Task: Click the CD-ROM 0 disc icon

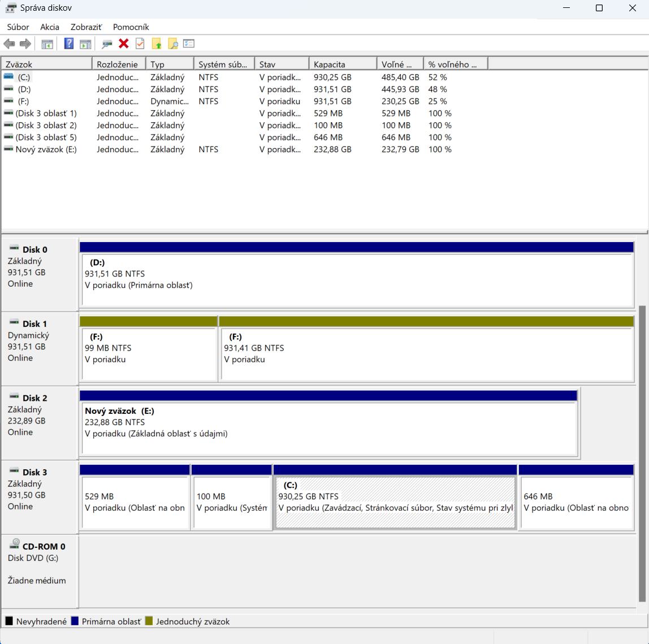Action: tap(15, 544)
